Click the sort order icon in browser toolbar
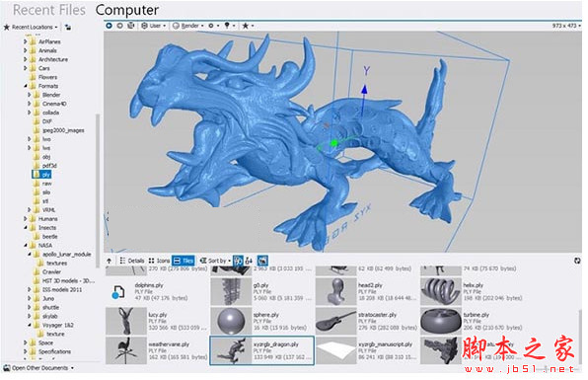Viewport: 588px width, 380px height. 249,261
